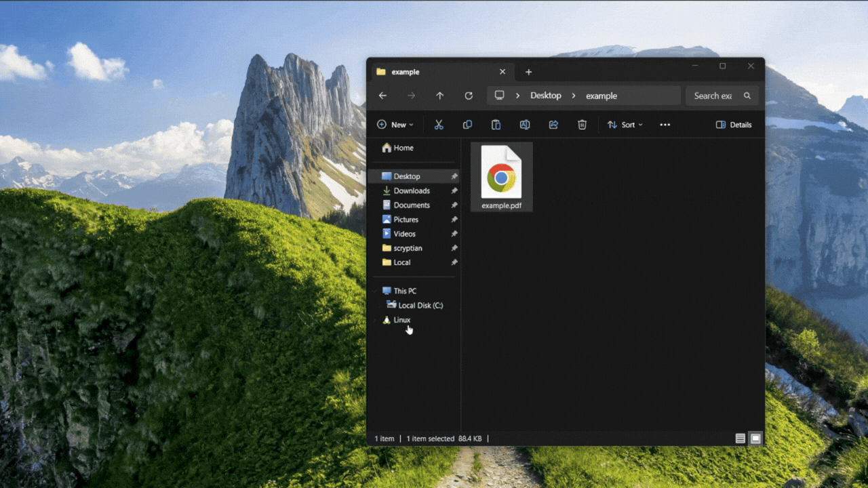This screenshot has width=868, height=488.
Task: Click the Up directory arrow
Action: (439, 96)
